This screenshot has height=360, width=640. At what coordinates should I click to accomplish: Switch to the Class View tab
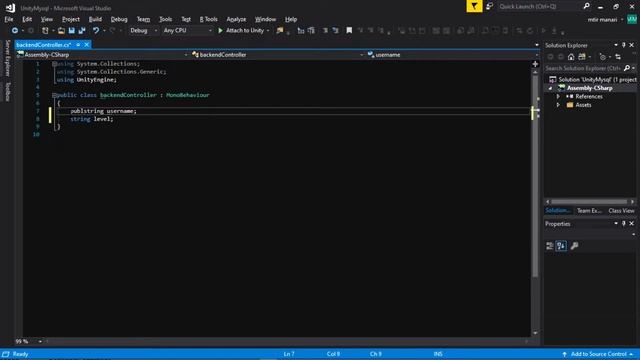click(621, 211)
